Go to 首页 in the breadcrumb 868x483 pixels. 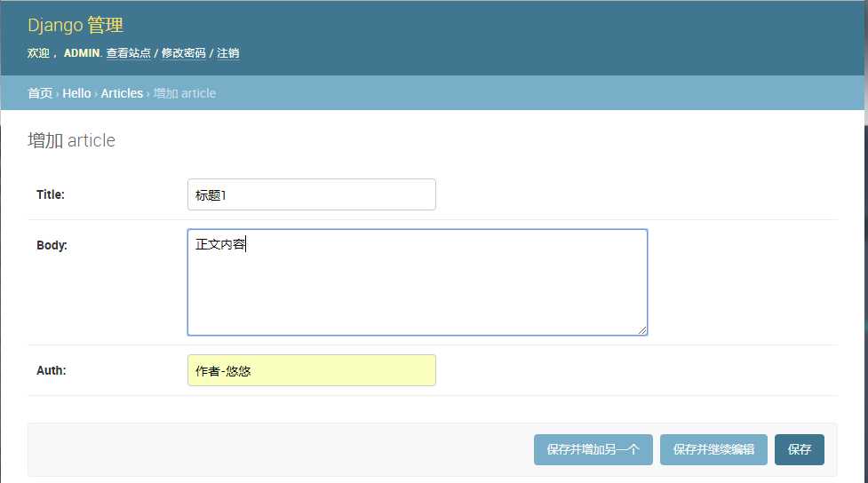(x=40, y=93)
